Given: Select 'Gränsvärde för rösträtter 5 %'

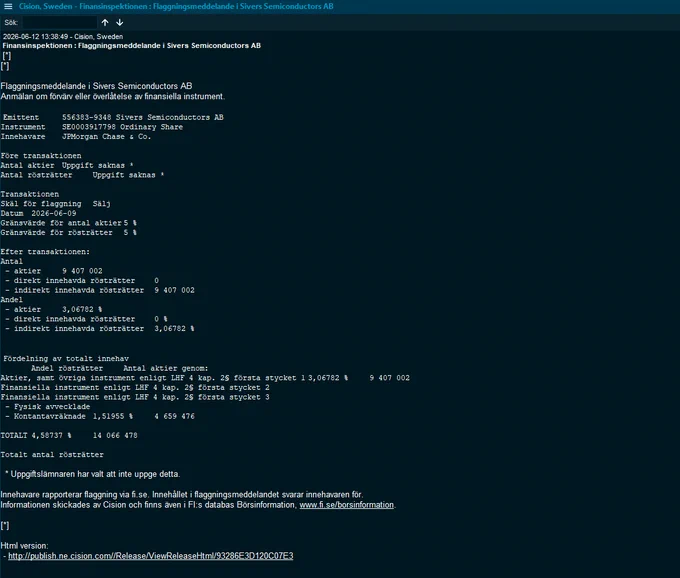Looking at the screenshot, I should click(69, 232).
